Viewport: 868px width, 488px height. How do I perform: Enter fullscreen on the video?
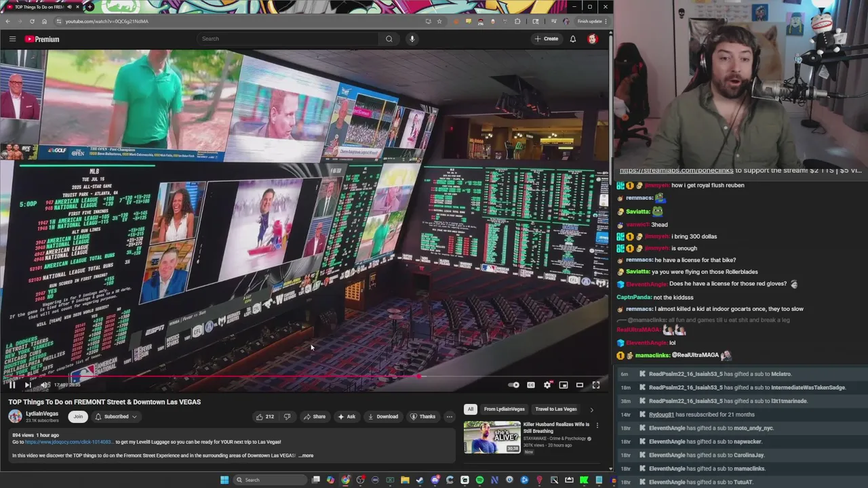(596, 385)
